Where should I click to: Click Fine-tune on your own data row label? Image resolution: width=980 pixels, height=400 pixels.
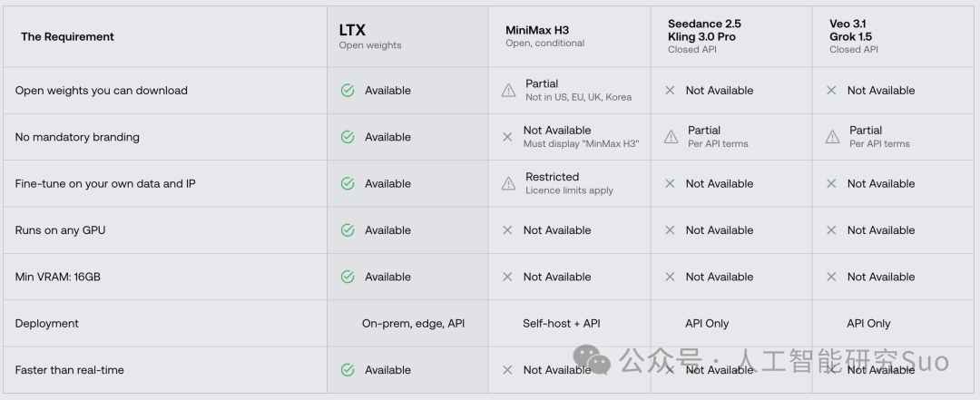tap(105, 184)
